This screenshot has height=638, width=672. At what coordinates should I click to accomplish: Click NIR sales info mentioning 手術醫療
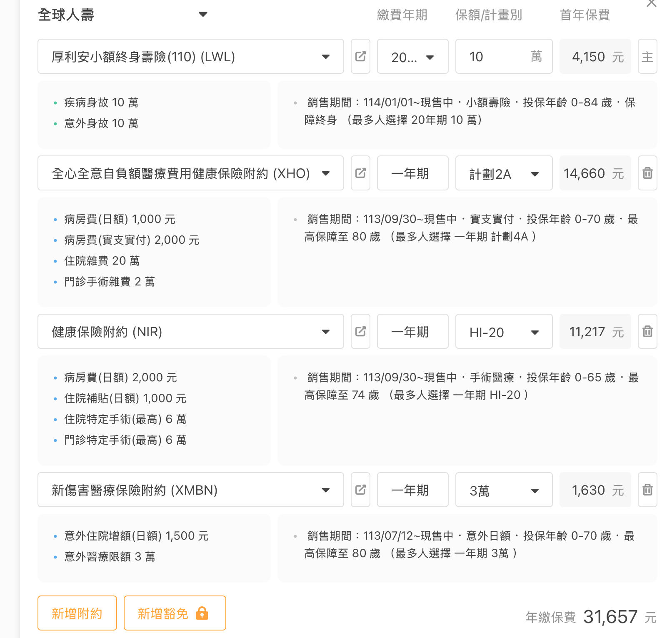471,386
